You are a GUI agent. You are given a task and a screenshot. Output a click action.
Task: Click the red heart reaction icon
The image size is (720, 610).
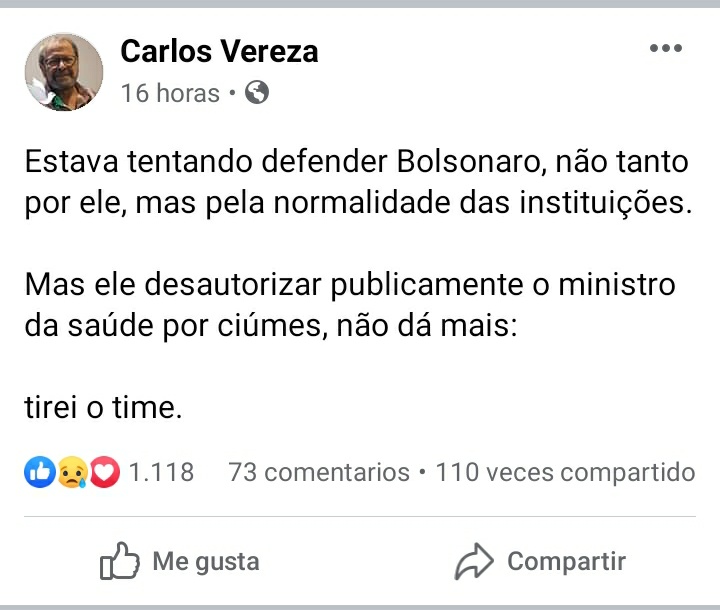pyautogui.click(x=105, y=472)
